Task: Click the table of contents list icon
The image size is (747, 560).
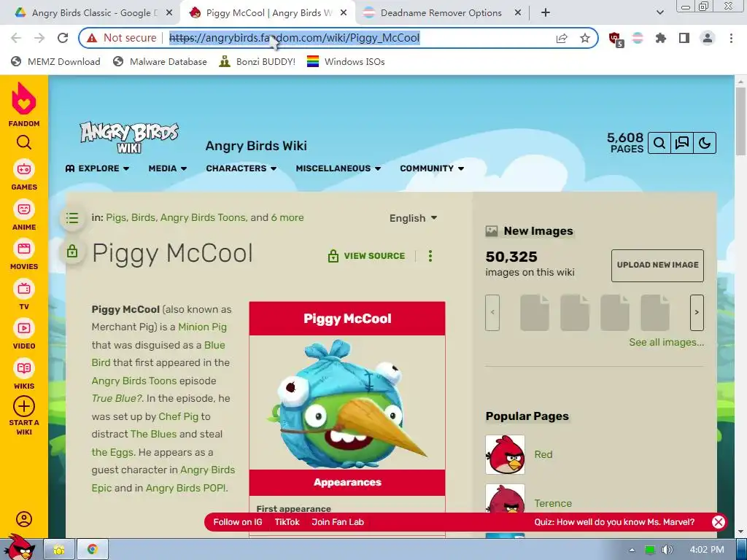Action: pos(72,218)
